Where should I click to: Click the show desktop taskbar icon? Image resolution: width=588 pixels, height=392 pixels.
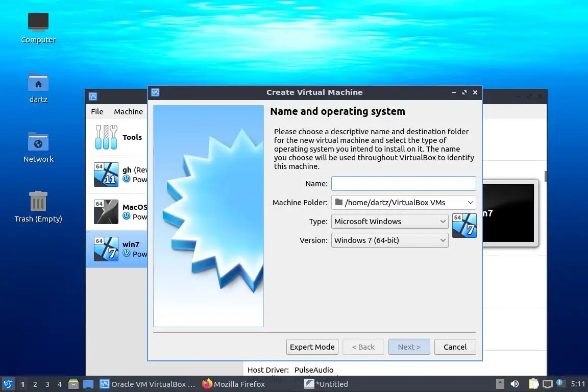coord(88,384)
